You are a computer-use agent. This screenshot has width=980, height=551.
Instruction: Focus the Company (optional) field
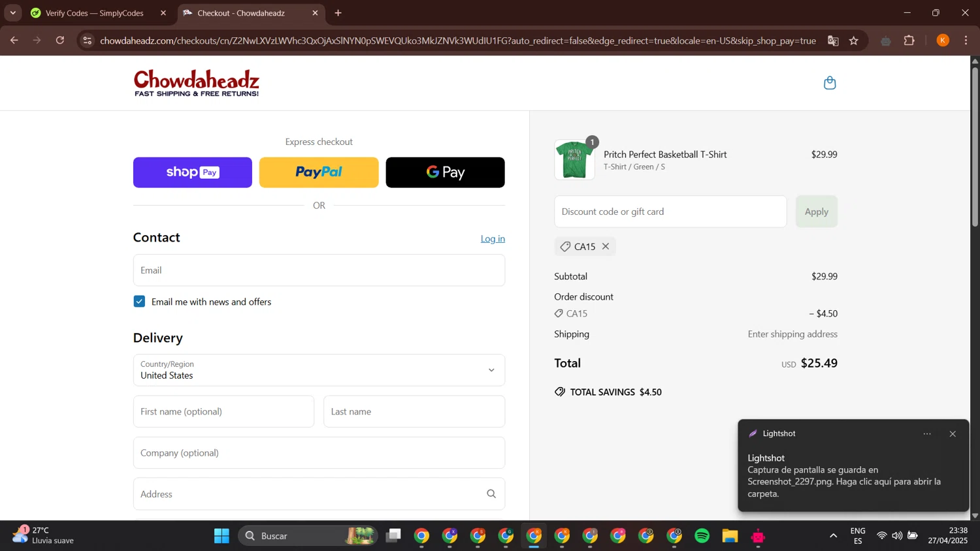pos(319,453)
